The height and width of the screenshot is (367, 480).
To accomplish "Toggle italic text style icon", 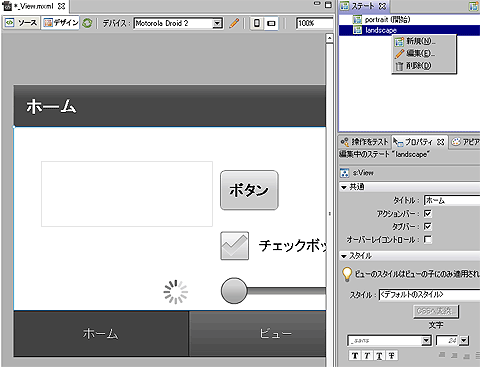I will click(x=367, y=356).
